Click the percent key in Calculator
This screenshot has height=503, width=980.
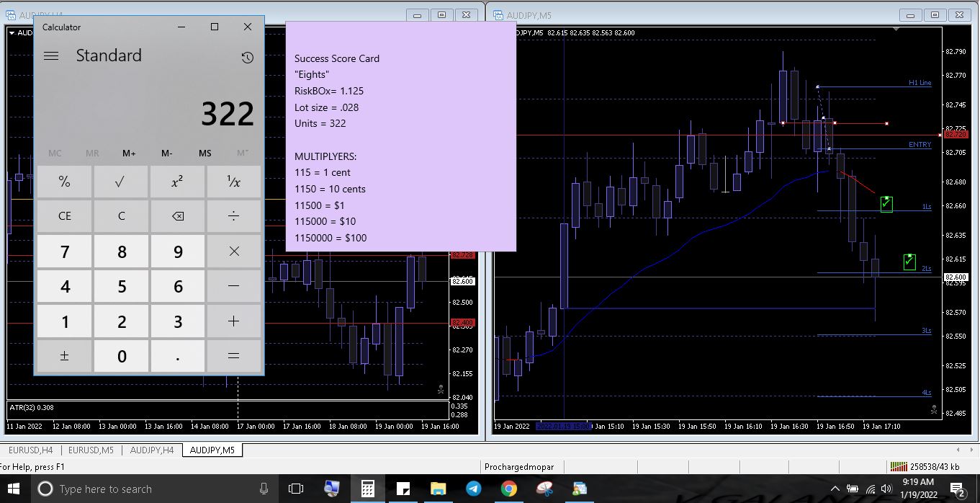[64, 182]
